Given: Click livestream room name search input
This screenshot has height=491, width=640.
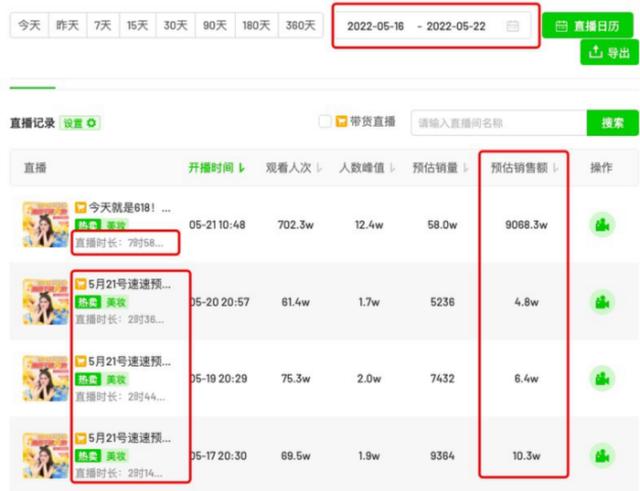Looking at the screenshot, I should [498, 123].
